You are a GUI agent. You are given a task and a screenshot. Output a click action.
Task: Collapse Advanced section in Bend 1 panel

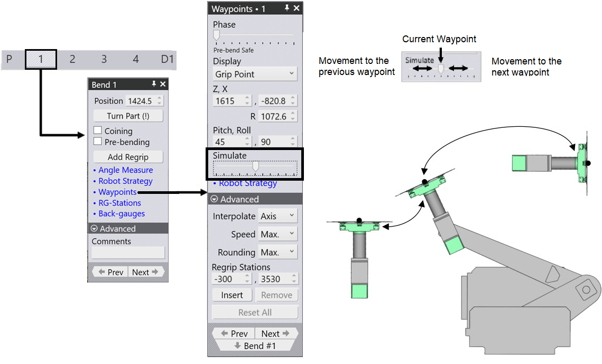(95, 229)
